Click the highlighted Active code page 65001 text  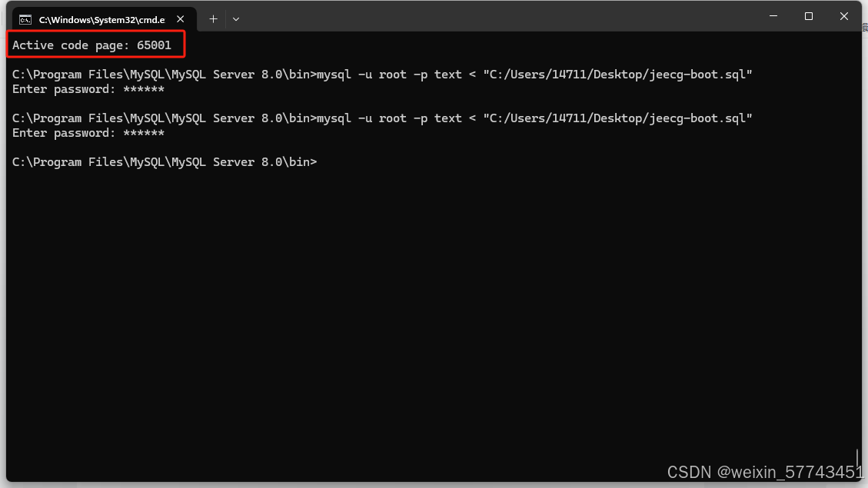(94, 45)
